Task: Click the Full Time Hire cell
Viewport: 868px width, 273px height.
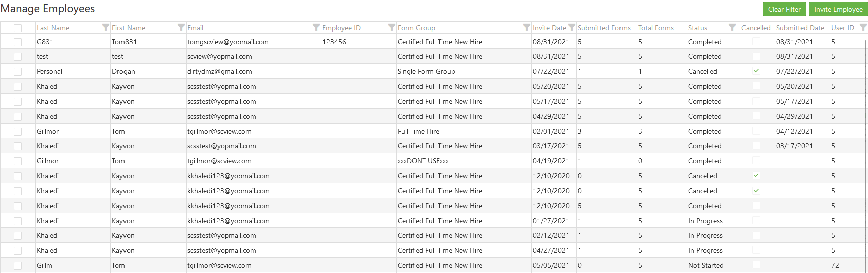Action: click(418, 131)
